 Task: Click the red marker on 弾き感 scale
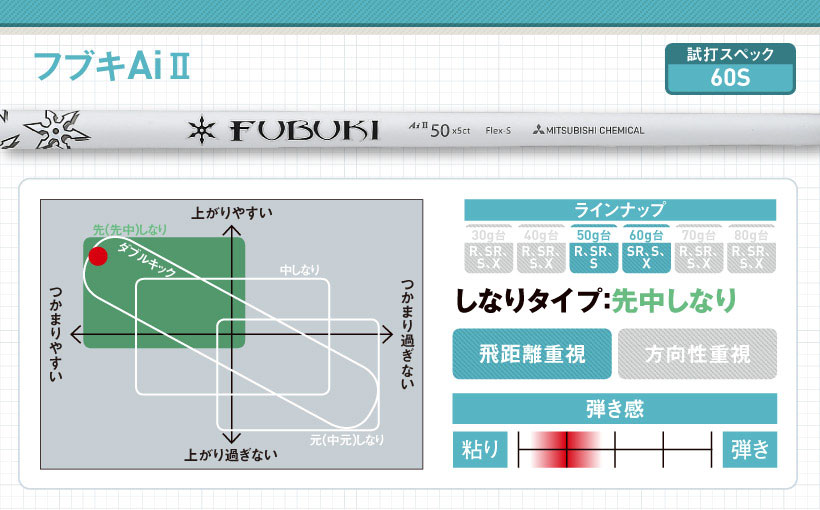click(566, 450)
